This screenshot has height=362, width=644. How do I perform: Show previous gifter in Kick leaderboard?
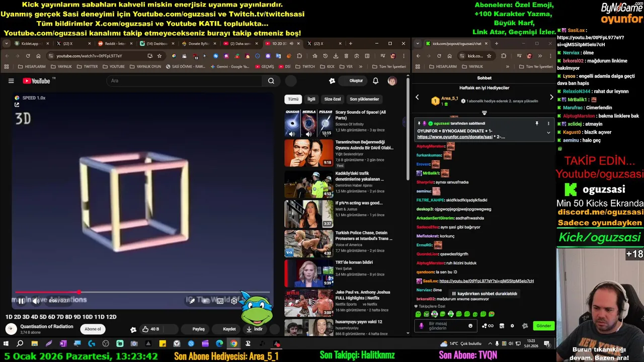coord(417,98)
